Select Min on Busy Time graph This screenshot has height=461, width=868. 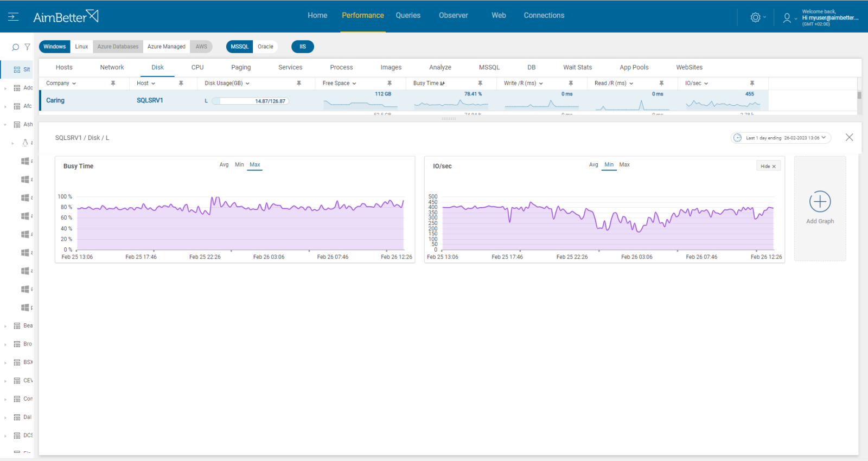(x=239, y=165)
